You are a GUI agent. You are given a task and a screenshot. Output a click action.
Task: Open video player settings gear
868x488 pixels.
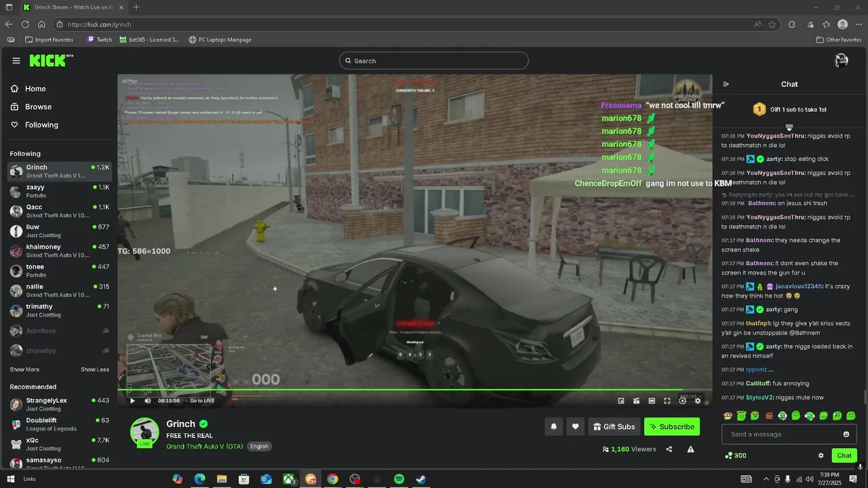698,401
